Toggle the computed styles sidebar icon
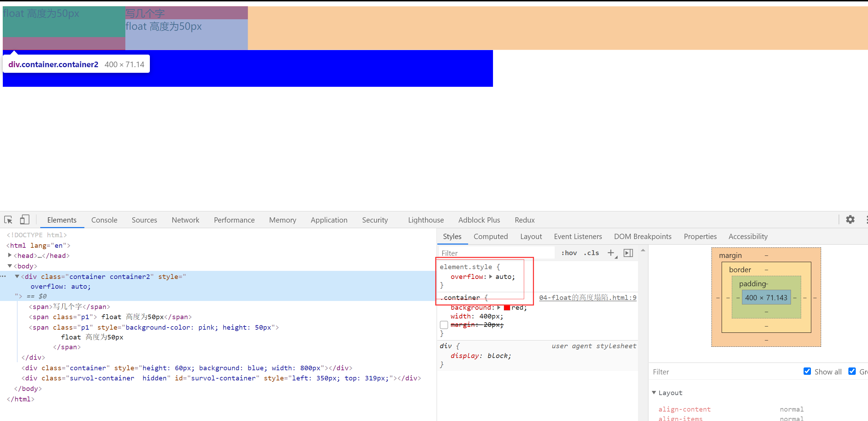Image resolution: width=868 pixels, height=421 pixels. point(629,253)
